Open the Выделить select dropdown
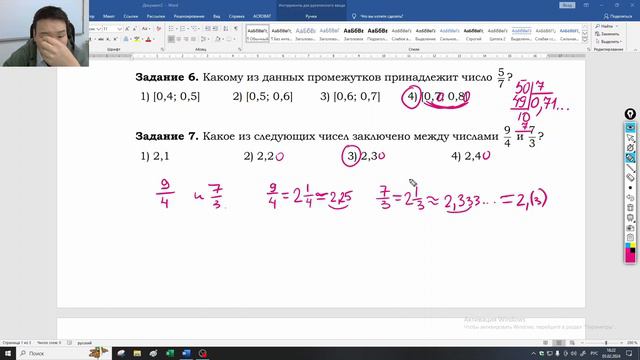This screenshot has width=640, height=360. coord(609,42)
